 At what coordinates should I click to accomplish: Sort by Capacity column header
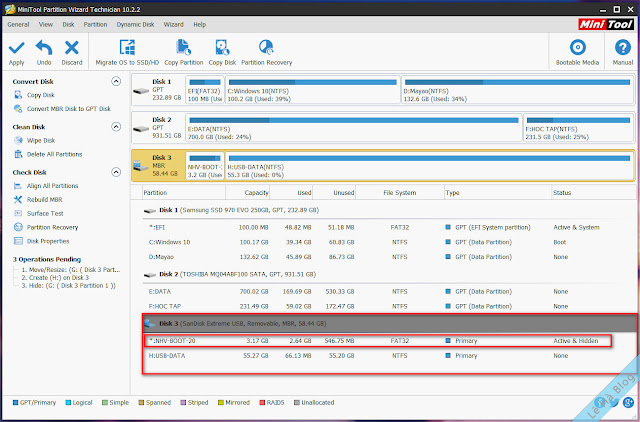(x=248, y=193)
